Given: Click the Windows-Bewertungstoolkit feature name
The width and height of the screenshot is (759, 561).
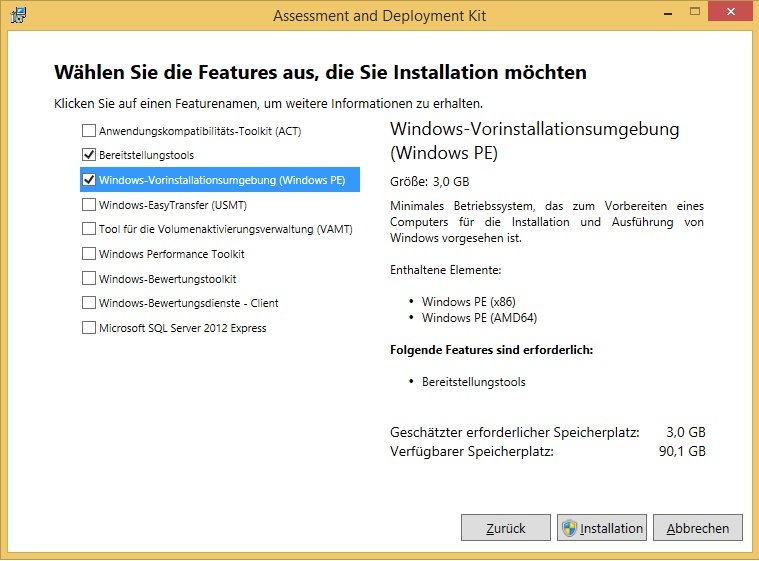Looking at the screenshot, I should (x=167, y=279).
